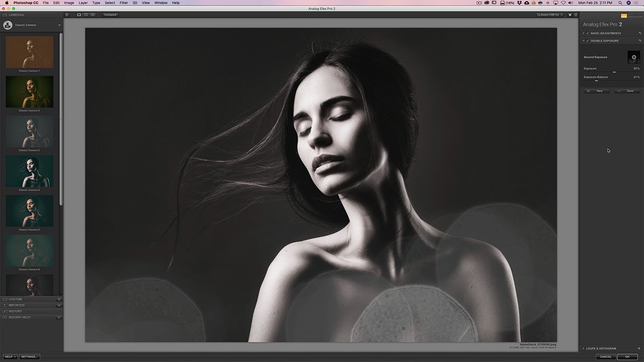Adjust the Exposure slider handle

[614, 72]
